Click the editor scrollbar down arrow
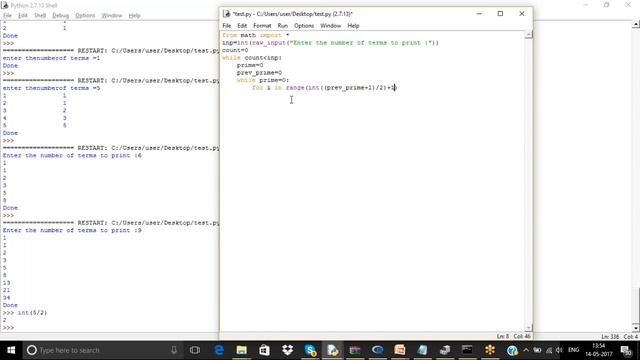 [529, 328]
